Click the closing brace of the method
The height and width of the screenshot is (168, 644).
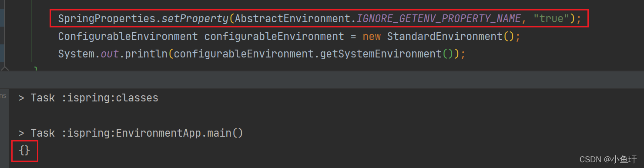(36, 70)
